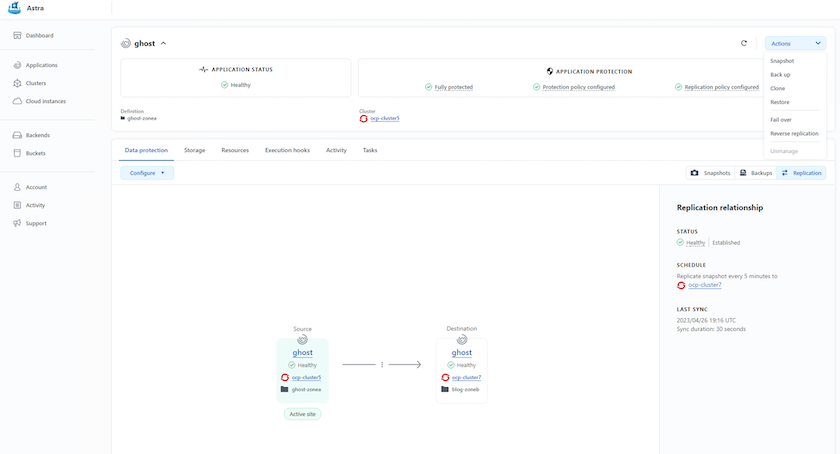Click the Clusters sidebar icon
The image size is (840, 454).
click(x=17, y=83)
